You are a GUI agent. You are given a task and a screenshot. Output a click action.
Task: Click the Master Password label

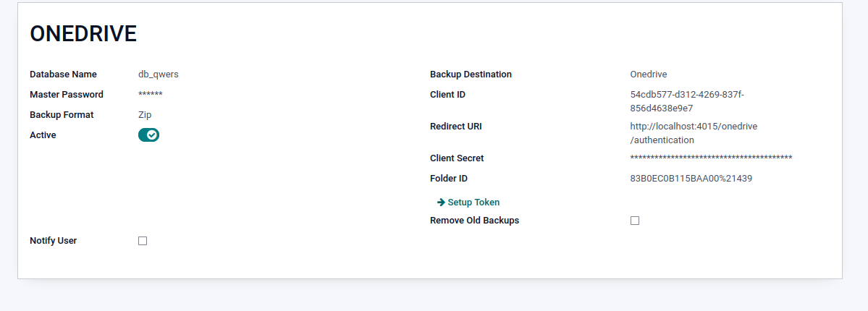[x=67, y=95]
